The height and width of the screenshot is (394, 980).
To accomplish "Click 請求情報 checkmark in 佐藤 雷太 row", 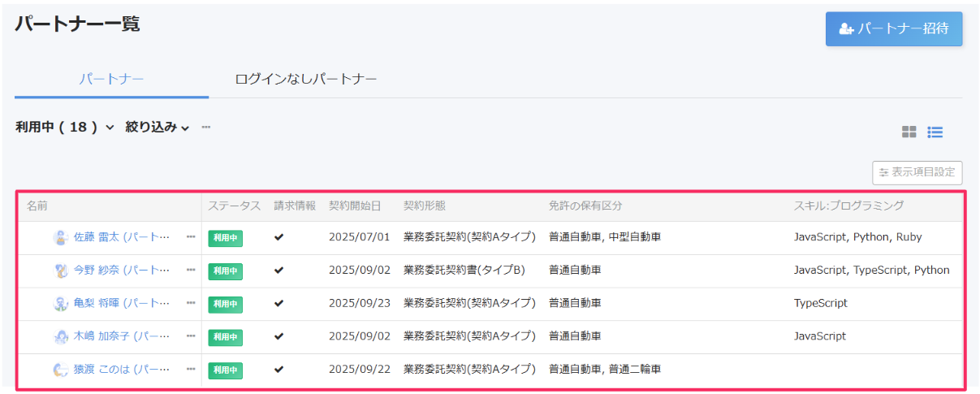I will coord(279,237).
